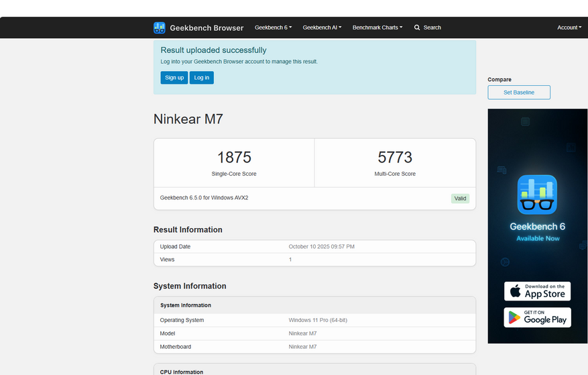The image size is (588, 375).
Task: Click the Apple App Store download badge
Action: (537, 291)
